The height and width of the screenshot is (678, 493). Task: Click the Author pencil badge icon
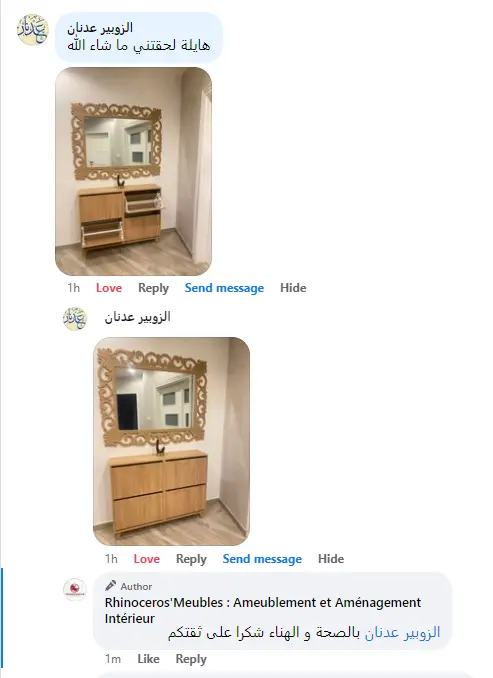point(110,585)
